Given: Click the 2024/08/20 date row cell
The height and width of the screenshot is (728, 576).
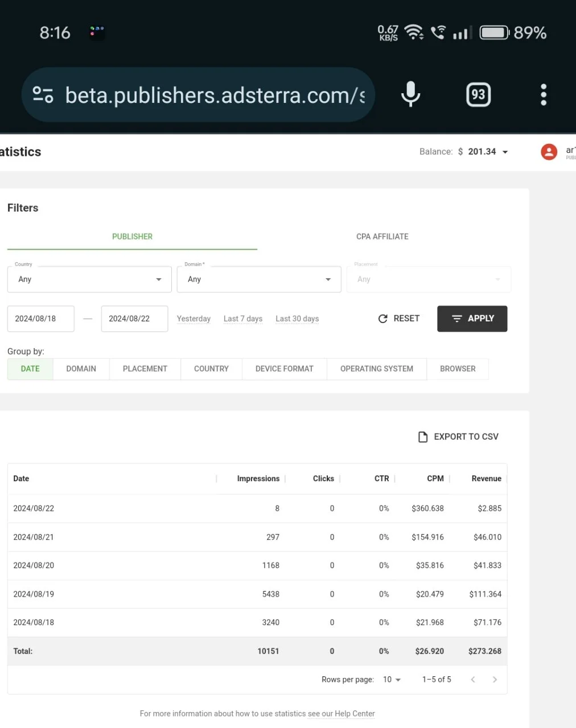Looking at the screenshot, I should coord(34,565).
